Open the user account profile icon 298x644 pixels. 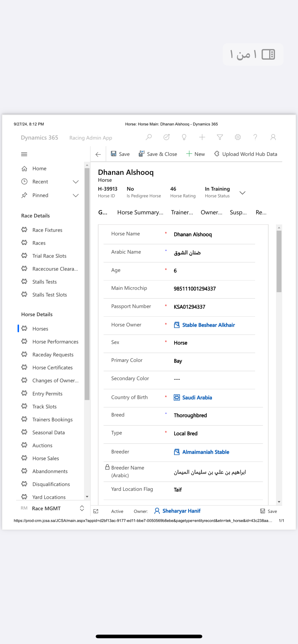tap(273, 137)
